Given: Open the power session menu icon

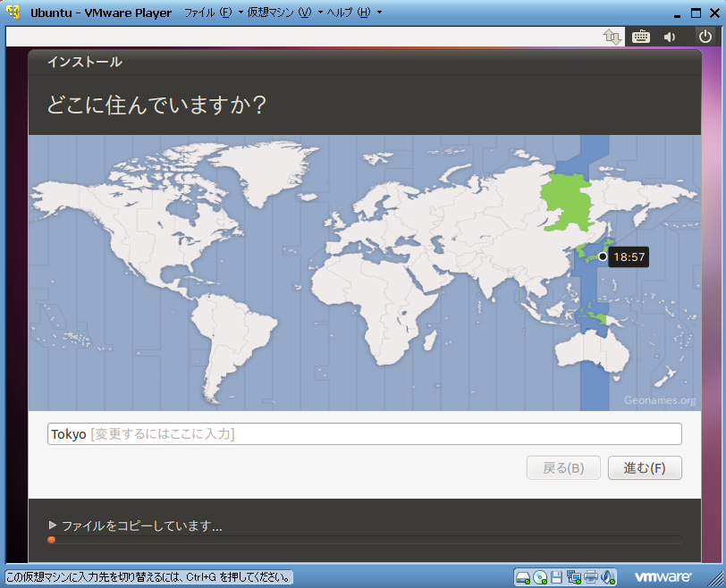Looking at the screenshot, I should (x=705, y=37).
